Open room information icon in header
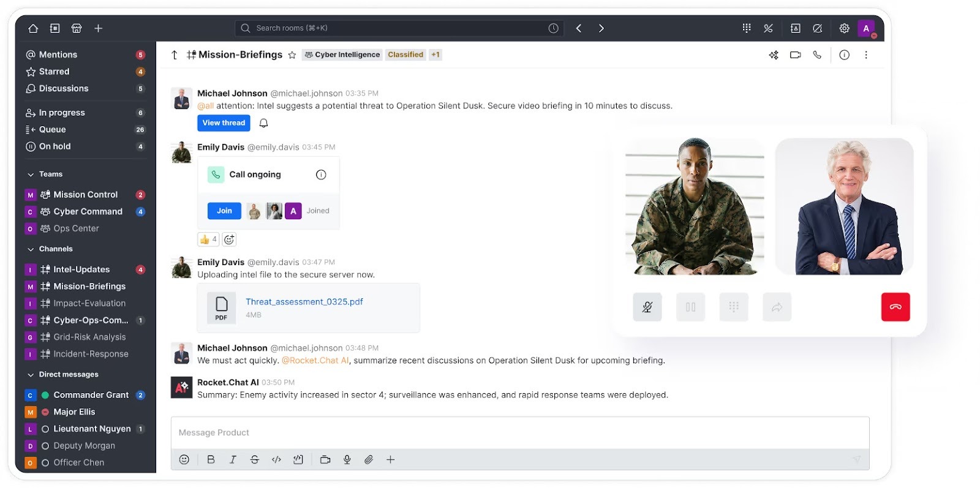 [x=844, y=55]
